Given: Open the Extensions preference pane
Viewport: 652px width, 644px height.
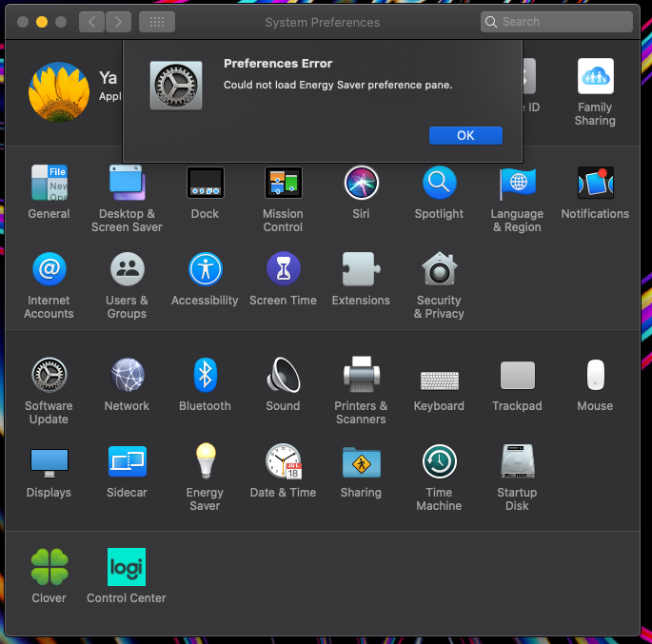Looking at the screenshot, I should (361, 269).
